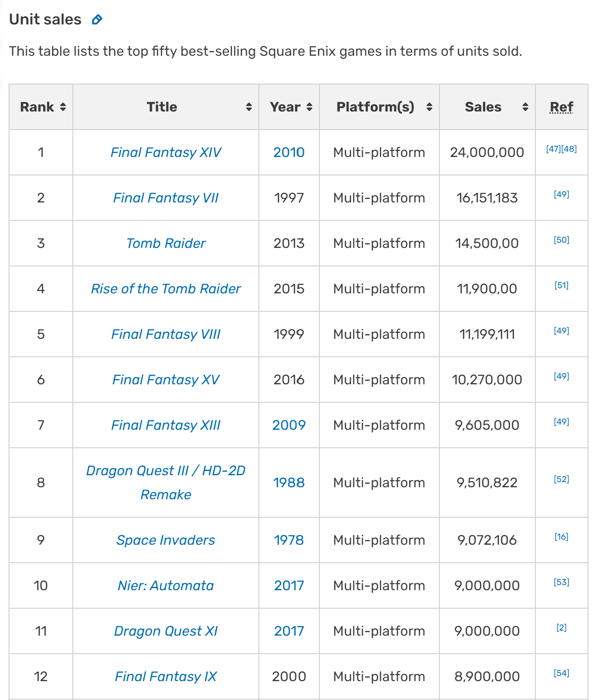Viewport: 594px width, 700px height.
Task: Select the sales value 11,199,111
Action: (487, 334)
